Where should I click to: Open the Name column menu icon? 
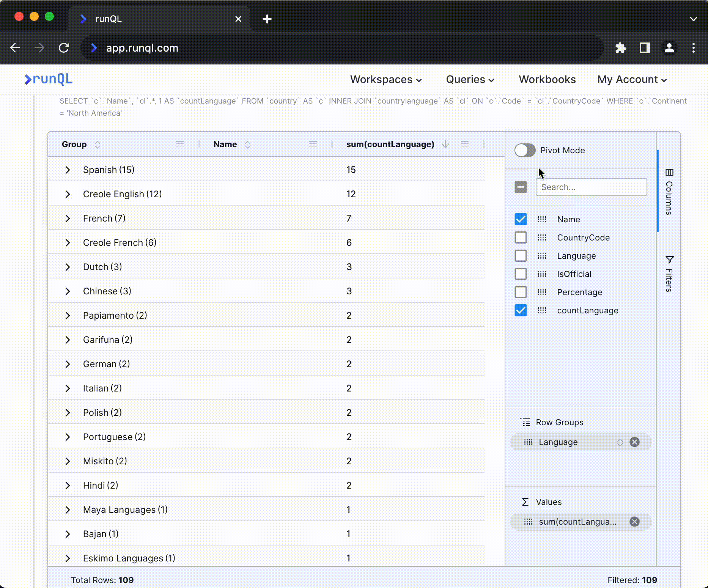pos(313,144)
